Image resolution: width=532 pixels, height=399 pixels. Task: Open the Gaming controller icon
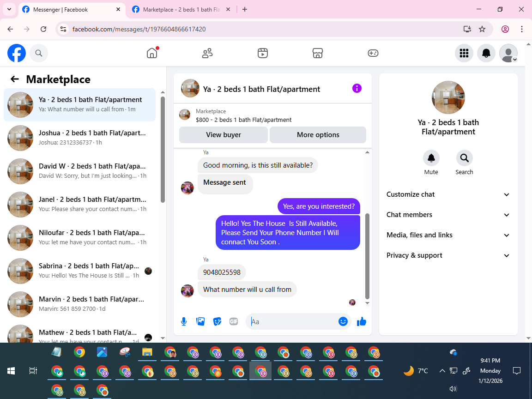pyautogui.click(x=373, y=53)
